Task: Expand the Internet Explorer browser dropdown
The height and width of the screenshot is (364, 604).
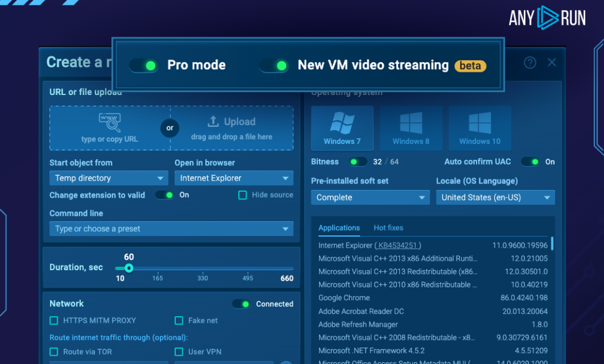Action: pyautogui.click(x=234, y=178)
